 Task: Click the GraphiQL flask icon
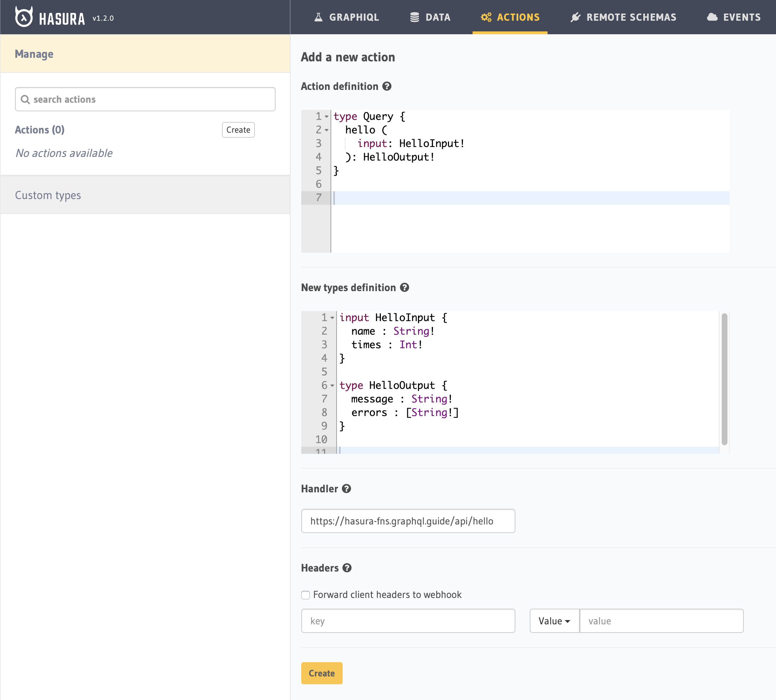click(318, 17)
